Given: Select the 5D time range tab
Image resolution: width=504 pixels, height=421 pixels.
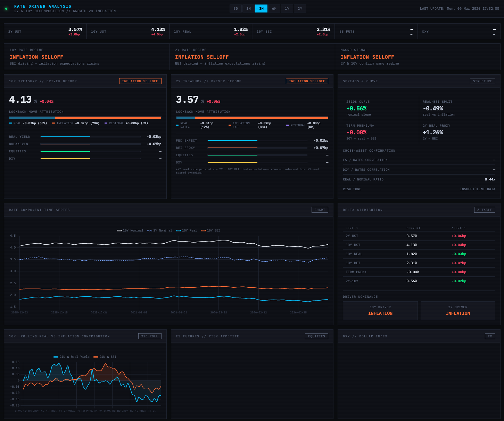Looking at the screenshot, I should (x=236, y=8).
